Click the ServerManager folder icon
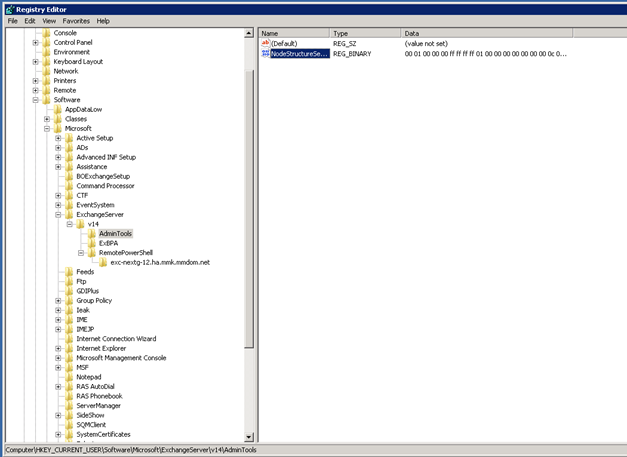The height and width of the screenshot is (457, 627). click(x=69, y=406)
